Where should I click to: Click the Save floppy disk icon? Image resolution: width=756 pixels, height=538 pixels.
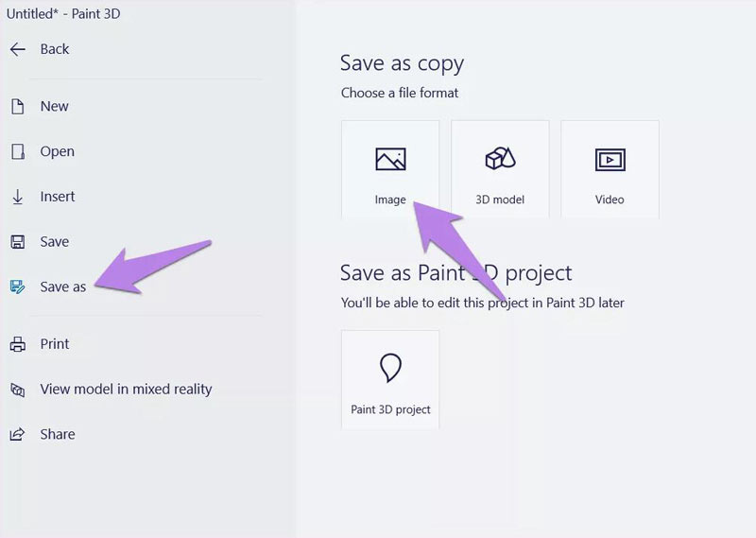pos(18,242)
